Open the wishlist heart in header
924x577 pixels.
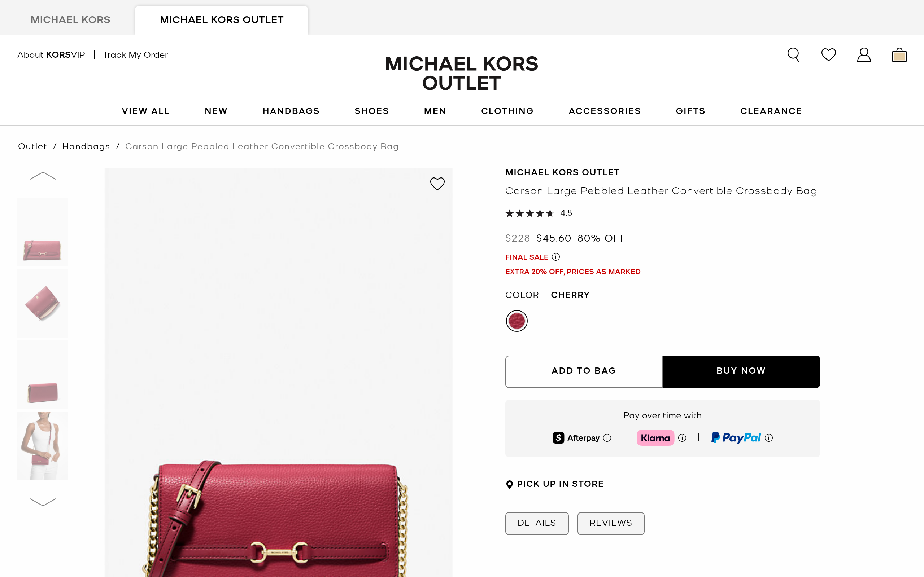pyautogui.click(x=828, y=55)
